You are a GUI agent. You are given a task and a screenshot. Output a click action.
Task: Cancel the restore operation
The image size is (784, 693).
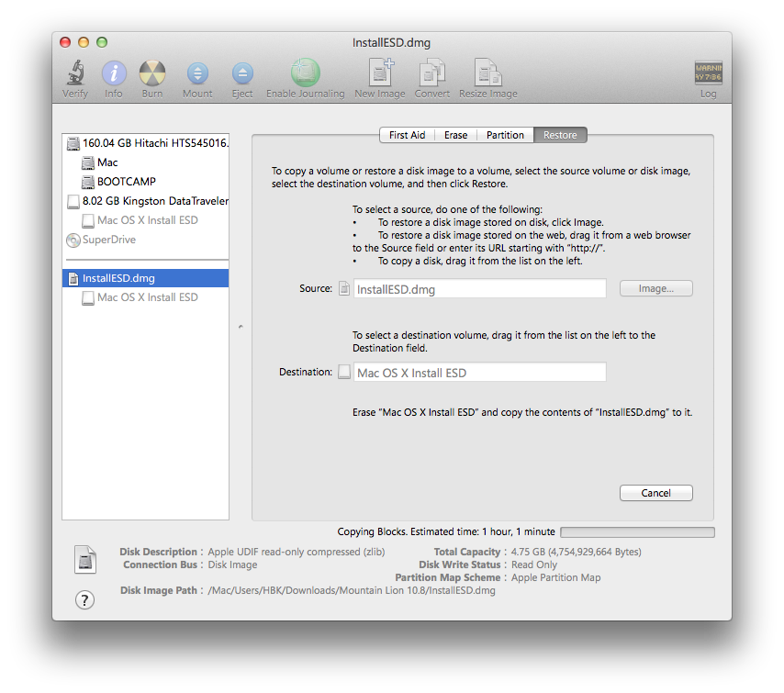click(656, 493)
